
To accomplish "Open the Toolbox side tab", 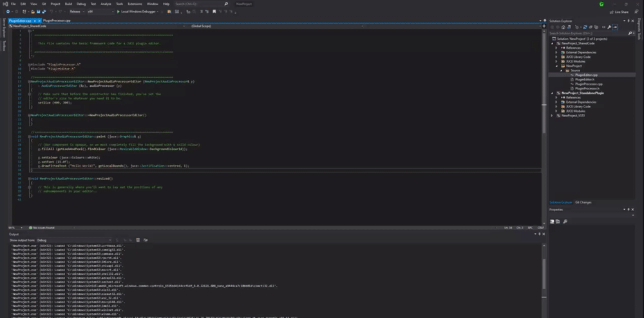I will pos(4,46).
